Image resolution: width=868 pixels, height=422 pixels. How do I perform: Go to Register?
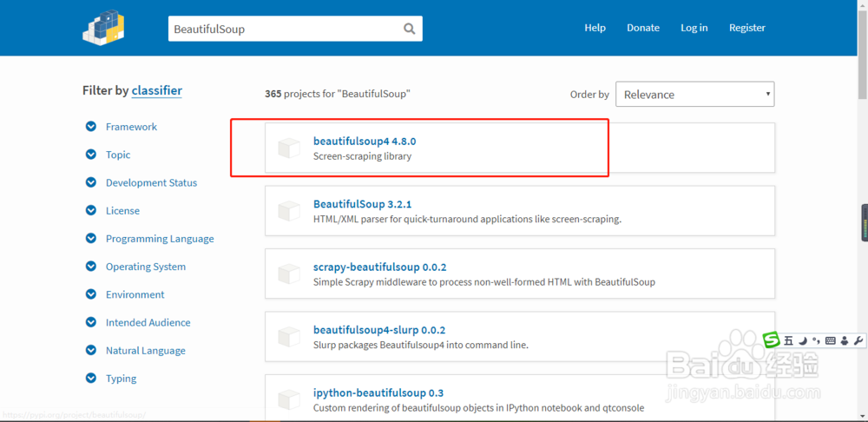(x=747, y=28)
